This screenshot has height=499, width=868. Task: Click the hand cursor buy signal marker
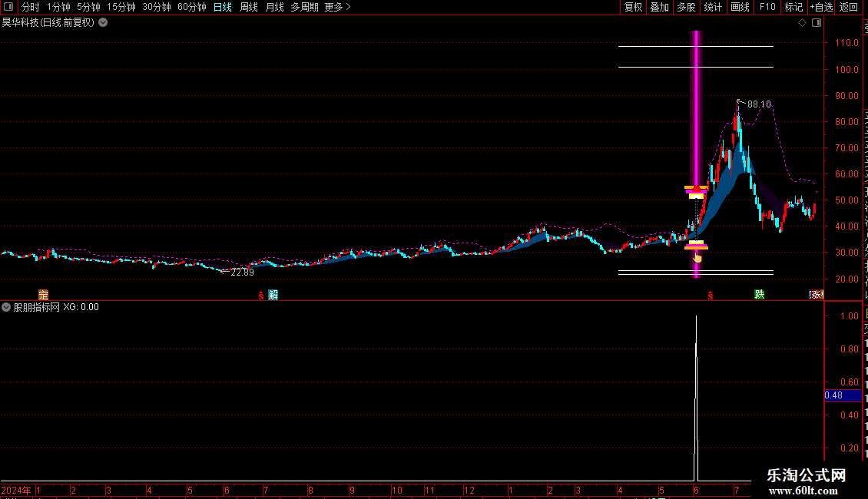click(x=697, y=257)
